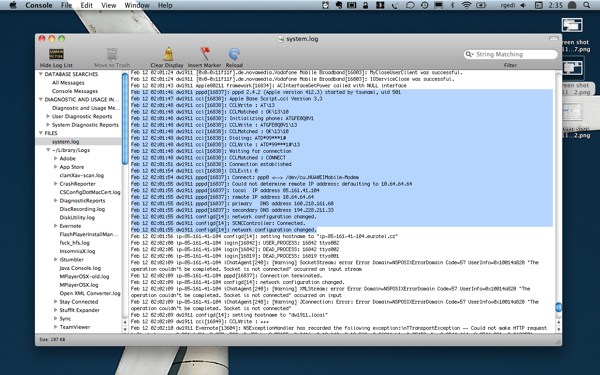Click the Evernote elephant menu bar icon

(x=339, y=5)
